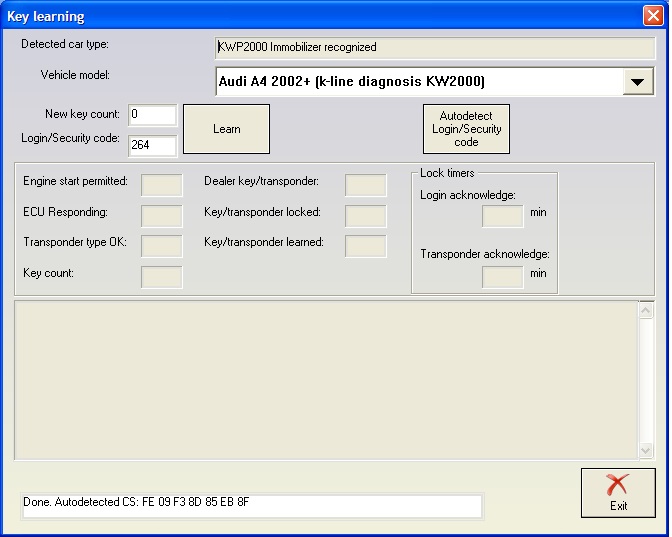The height and width of the screenshot is (537, 672).
Task: Click the red X icon on Exit
Action: (617, 484)
